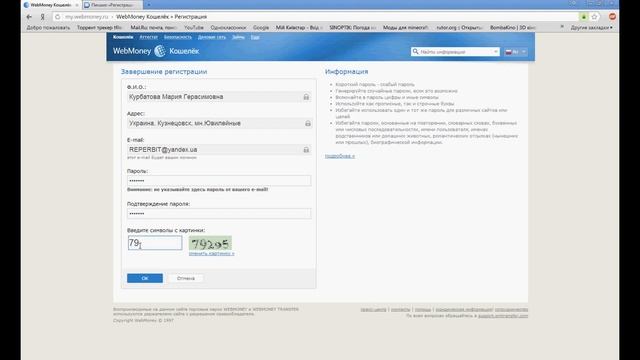640x360 pixels.
Task: Open Google bookmark
Action: pos(261,28)
